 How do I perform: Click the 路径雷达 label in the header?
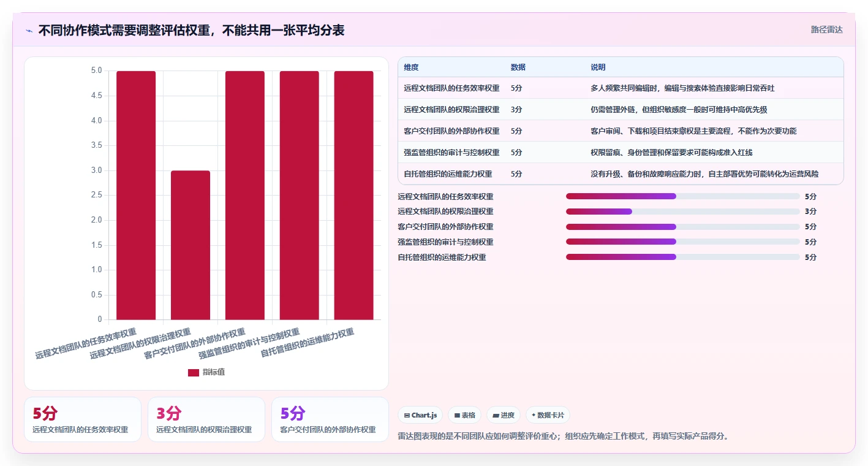pyautogui.click(x=826, y=29)
